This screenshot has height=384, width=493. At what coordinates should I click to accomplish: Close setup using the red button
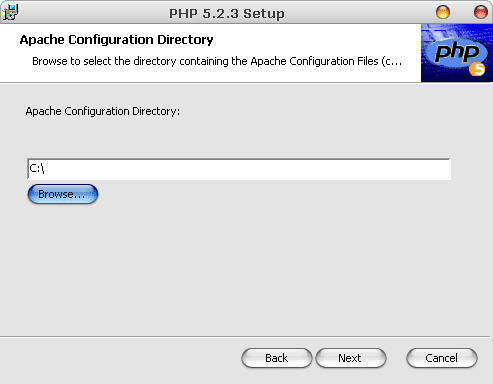481,13
